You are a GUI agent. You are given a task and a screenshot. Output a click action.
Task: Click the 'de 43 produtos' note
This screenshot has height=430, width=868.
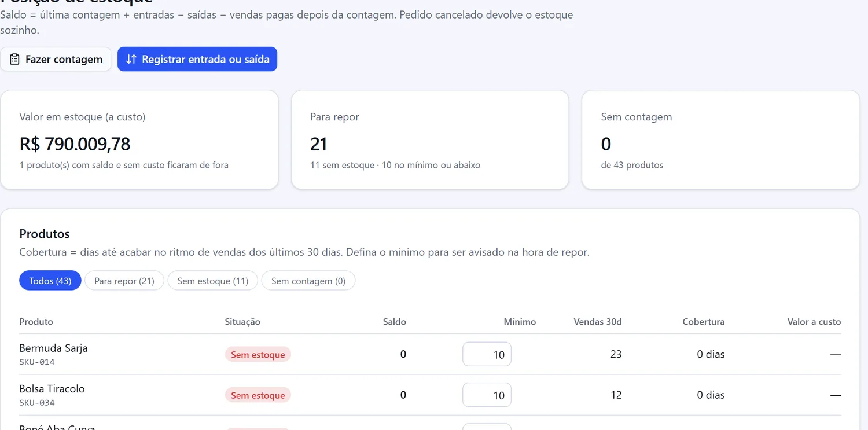coord(632,165)
